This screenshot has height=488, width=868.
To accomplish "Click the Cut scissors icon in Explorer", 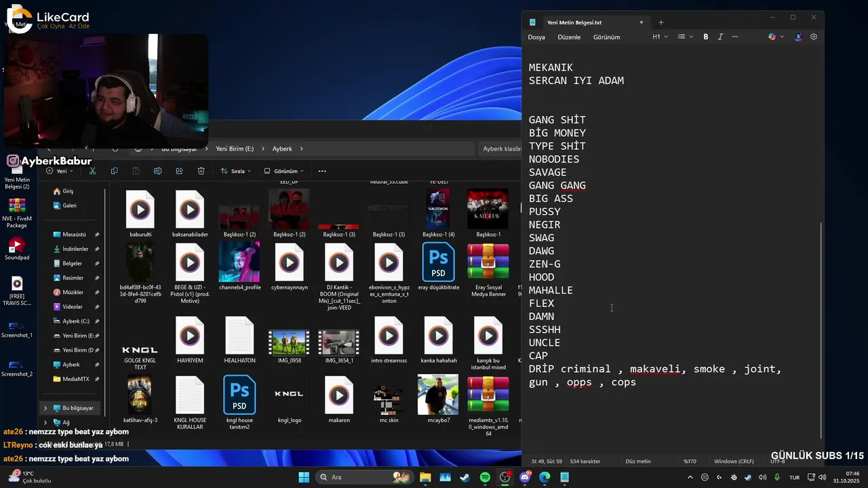I will [93, 171].
